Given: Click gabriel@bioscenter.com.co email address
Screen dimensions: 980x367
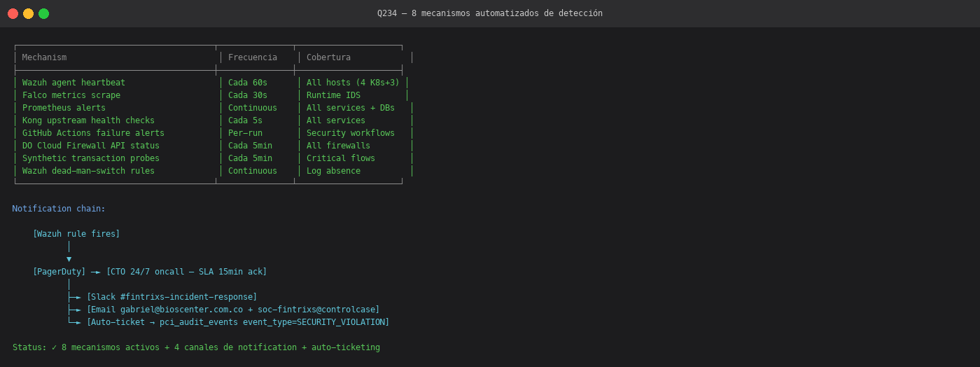Looking at the screenshot, I should pos(181,310).
